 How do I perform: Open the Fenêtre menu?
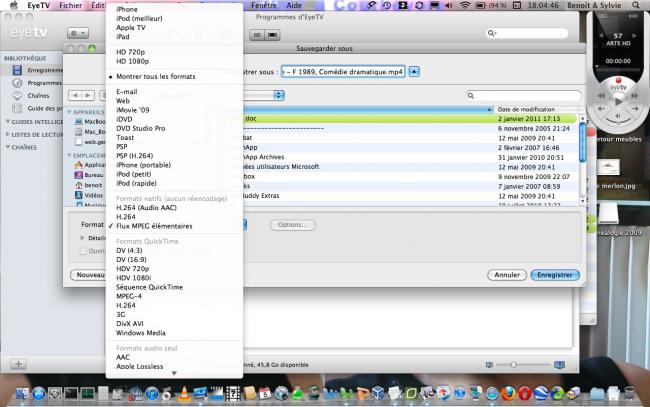264,5
